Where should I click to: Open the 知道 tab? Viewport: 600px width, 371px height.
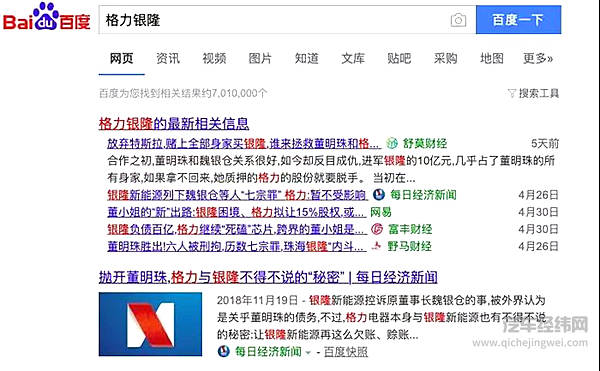tap(307, 59)
